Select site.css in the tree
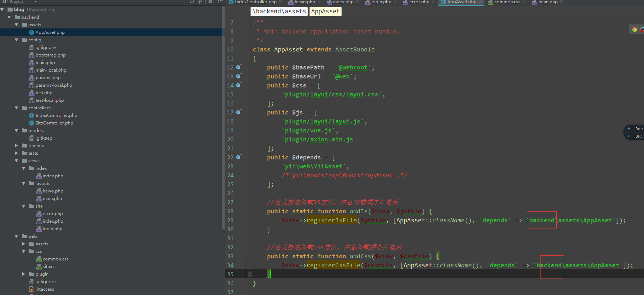The image size is (644, 295). coord(50,267)
